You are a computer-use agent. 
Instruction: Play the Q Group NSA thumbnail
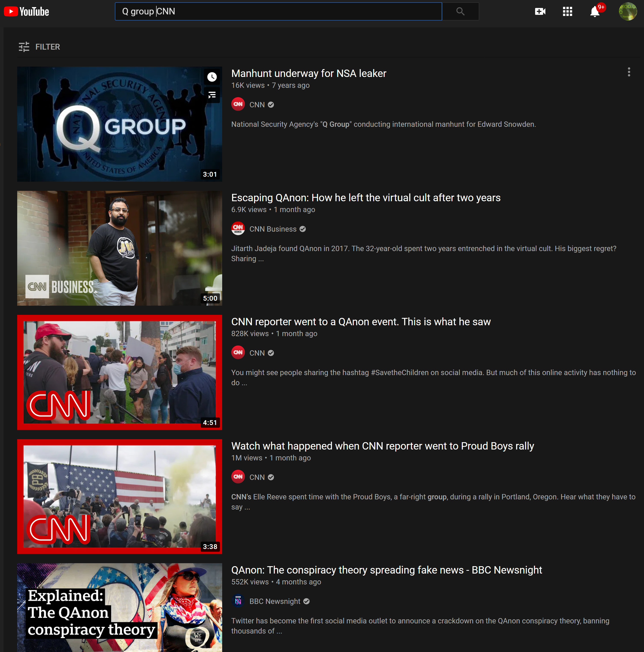(x=119, y=124)
